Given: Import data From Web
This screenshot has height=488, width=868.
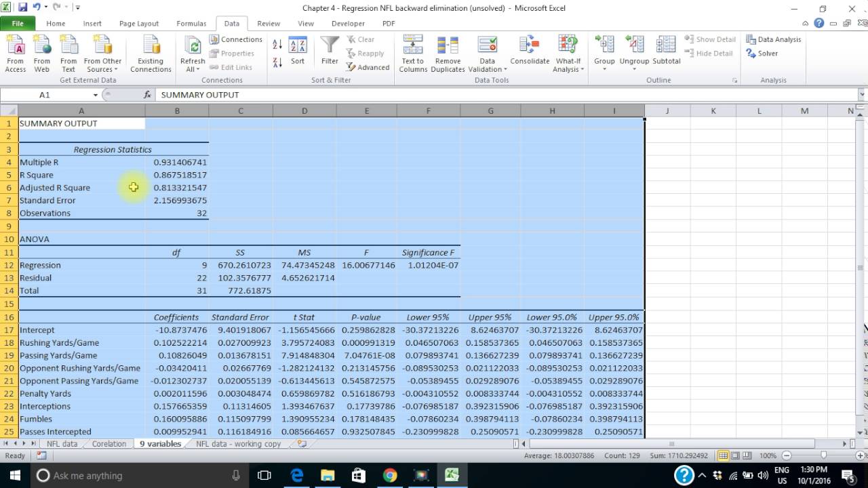Looking at the screenshot, I should pos(42,54).
